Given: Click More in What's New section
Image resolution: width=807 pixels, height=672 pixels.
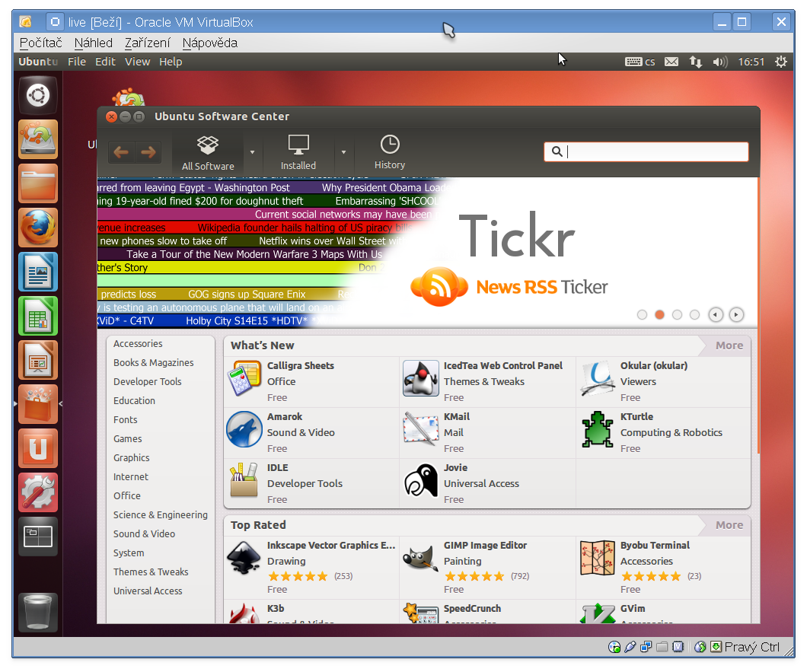Looking at the screenshot, I should (729, 346).
